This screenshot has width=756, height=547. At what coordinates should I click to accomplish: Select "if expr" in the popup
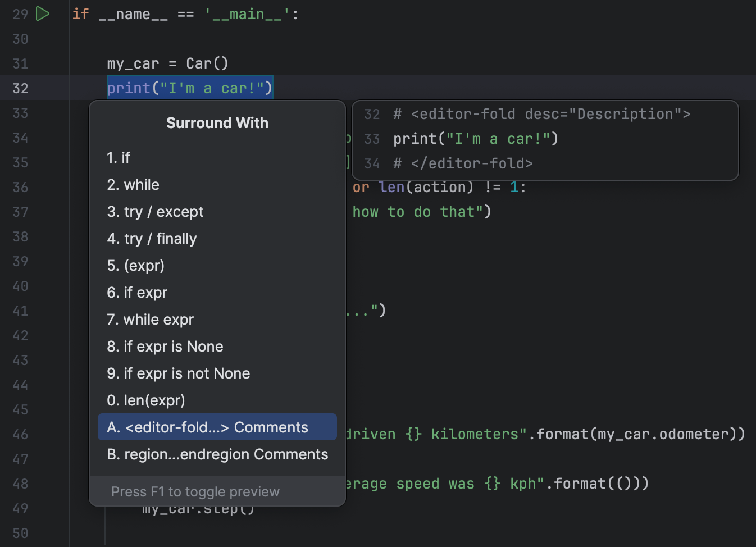(x=137, y=292)
